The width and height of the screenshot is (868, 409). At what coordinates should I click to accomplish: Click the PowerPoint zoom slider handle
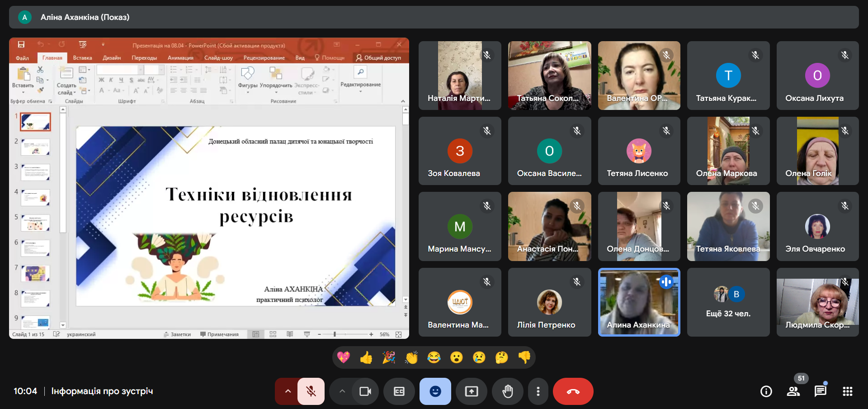coord(335,334)
